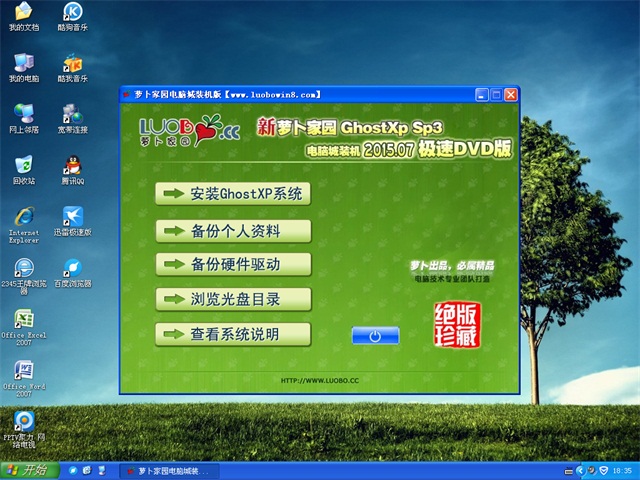Select 备份个人资料 option

coord(233,231)
